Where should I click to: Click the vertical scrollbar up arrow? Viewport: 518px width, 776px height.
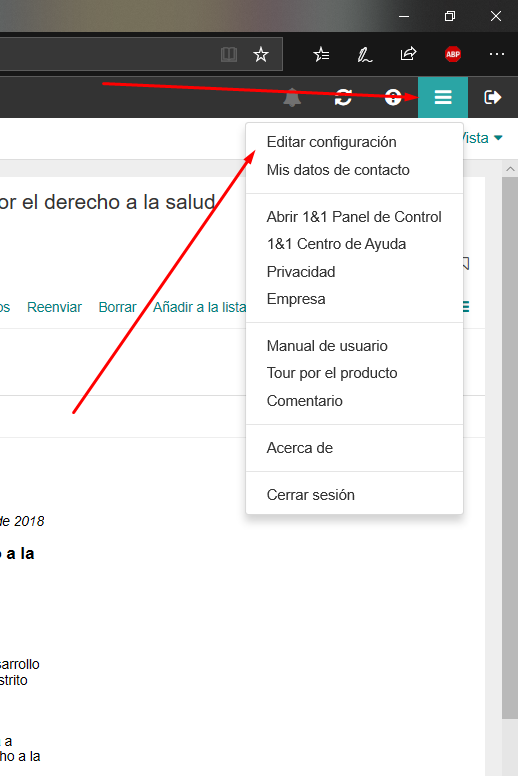[x=510, y=169]
